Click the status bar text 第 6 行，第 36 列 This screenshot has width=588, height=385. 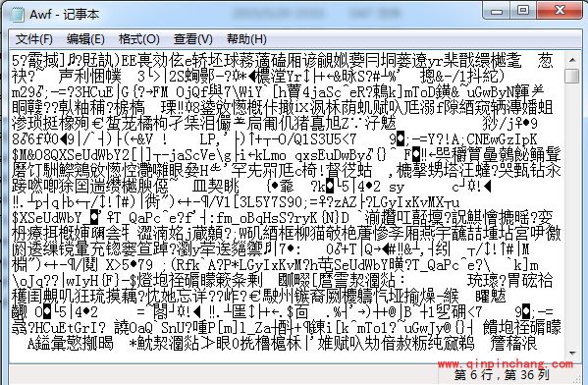(502, 375)
